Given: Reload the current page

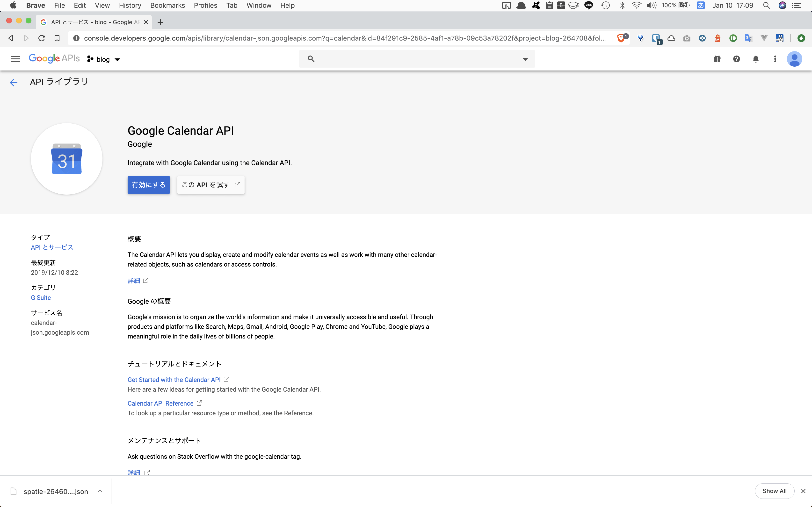Looking at the screenshot, I should [x=41, y=38].
